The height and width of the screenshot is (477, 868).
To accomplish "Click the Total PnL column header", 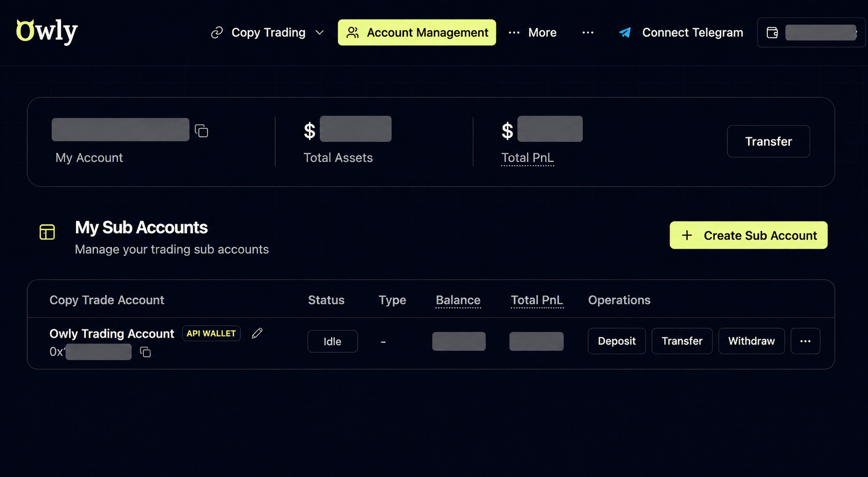I will [x=537, y=300].
